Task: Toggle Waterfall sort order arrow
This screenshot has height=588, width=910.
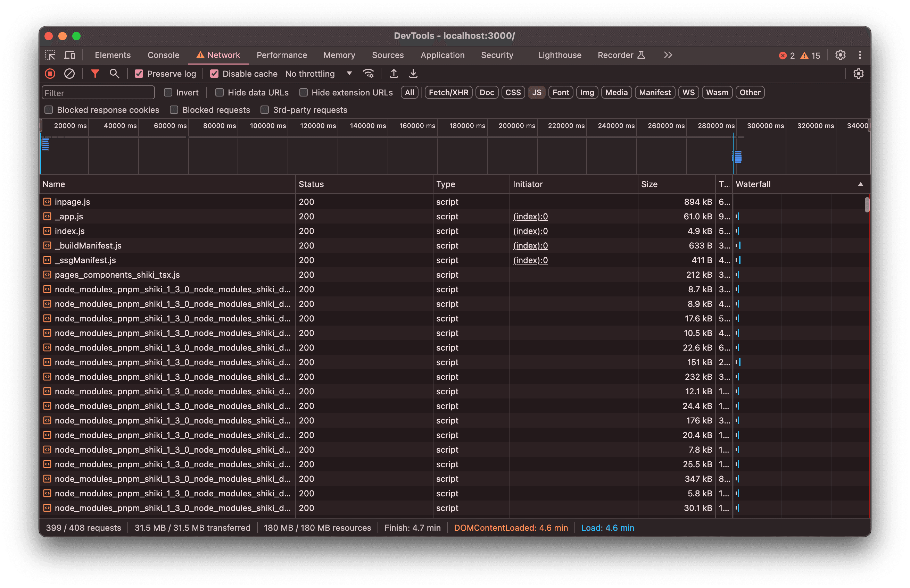Action: (x=860, y=184)
